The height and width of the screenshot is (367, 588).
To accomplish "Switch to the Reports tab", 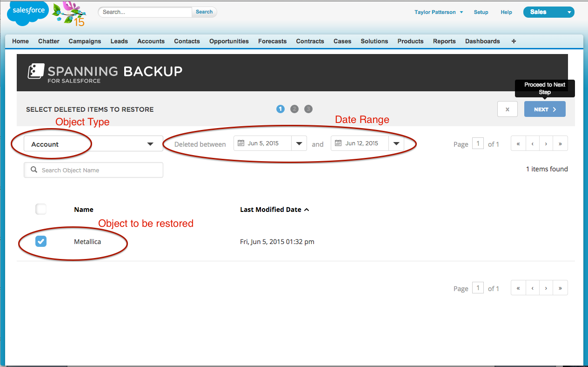I will (444, 41).
